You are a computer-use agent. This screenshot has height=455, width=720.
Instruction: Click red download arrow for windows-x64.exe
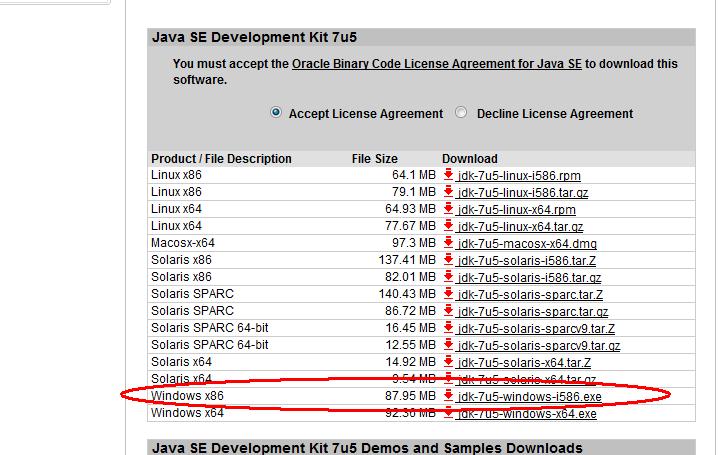pos(449,412)
